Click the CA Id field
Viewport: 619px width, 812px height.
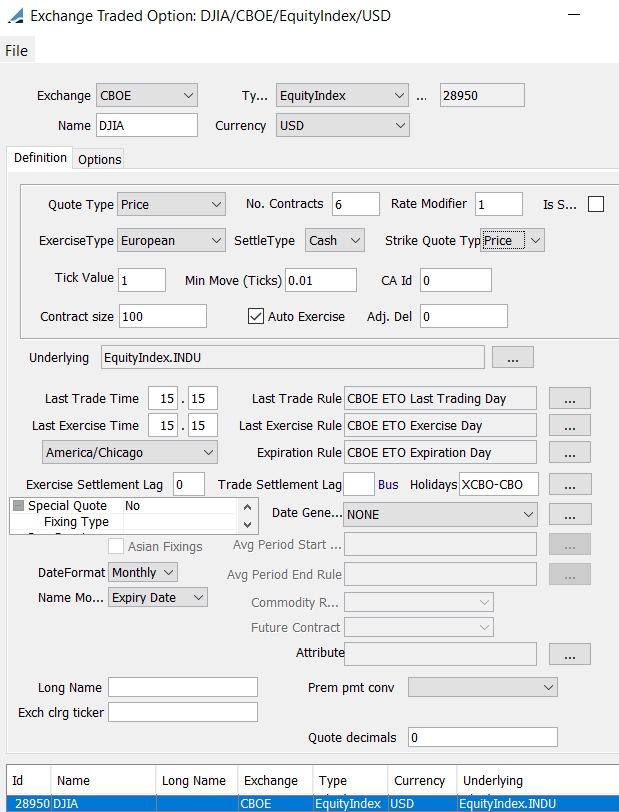pos(455,280)
